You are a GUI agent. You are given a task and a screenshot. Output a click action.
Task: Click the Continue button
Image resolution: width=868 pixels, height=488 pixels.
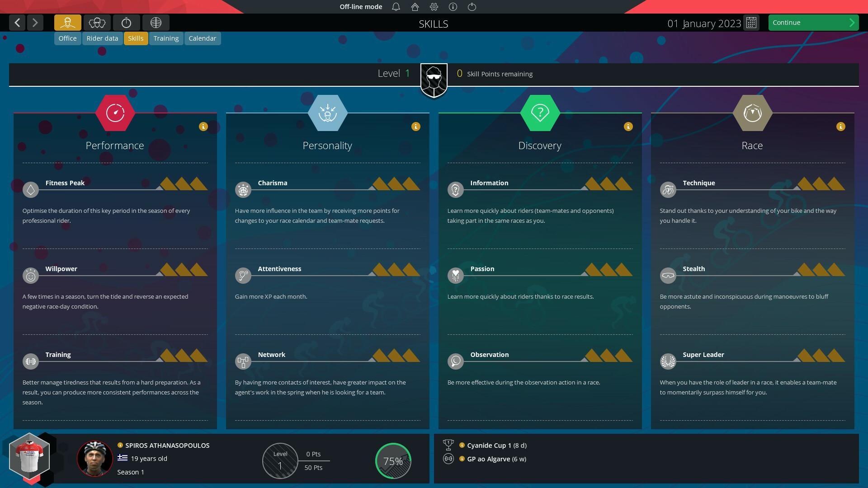811,22
